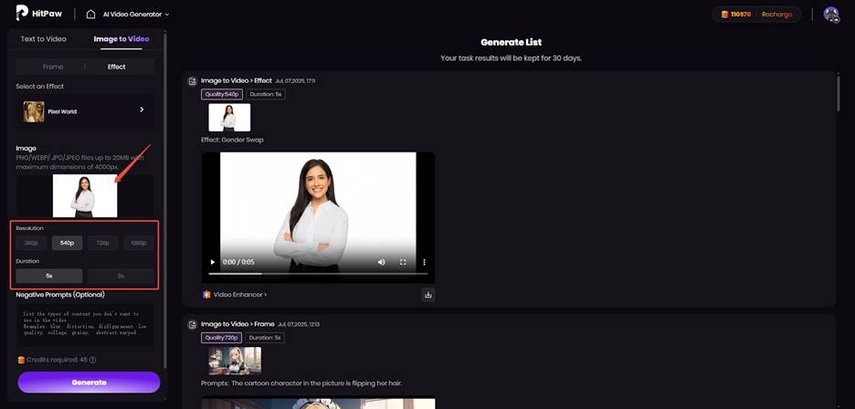Switch to the Text to Video tab
855x409 pixels.
coord(44,39)
